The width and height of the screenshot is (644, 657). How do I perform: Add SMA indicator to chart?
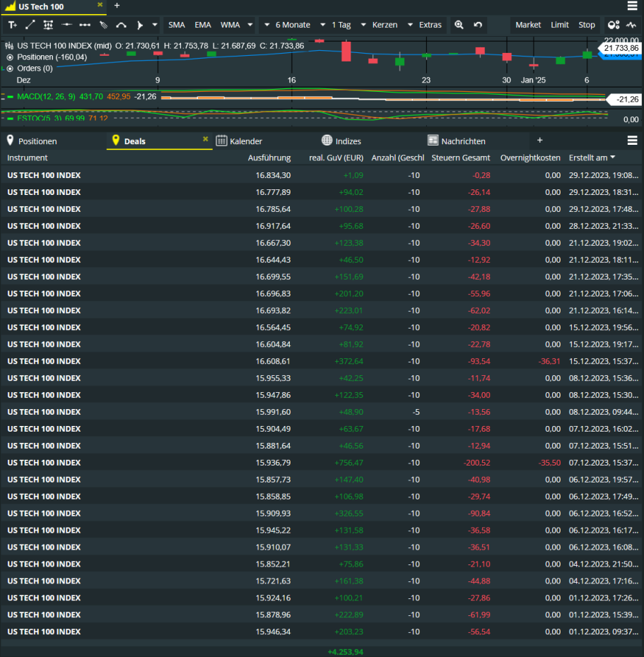coord(177,25)
